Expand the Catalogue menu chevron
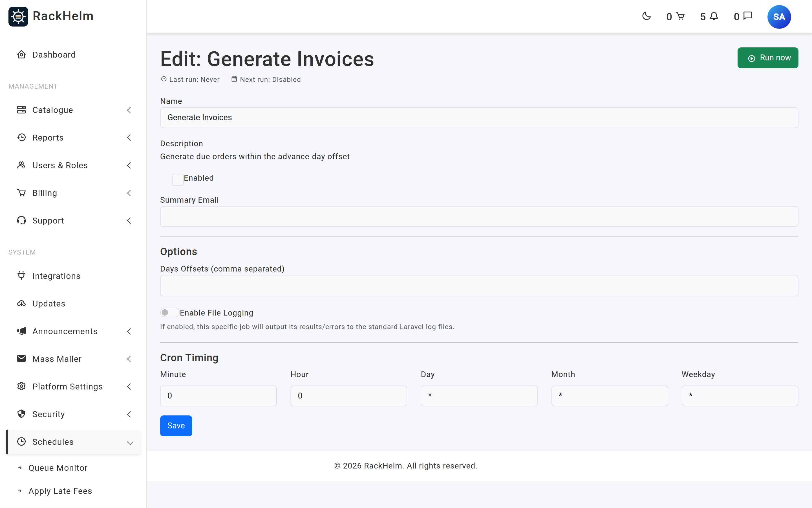 129,110
